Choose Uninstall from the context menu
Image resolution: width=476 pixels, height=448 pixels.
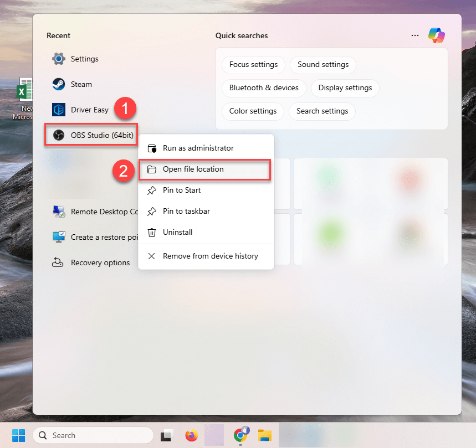pos(206,233)
